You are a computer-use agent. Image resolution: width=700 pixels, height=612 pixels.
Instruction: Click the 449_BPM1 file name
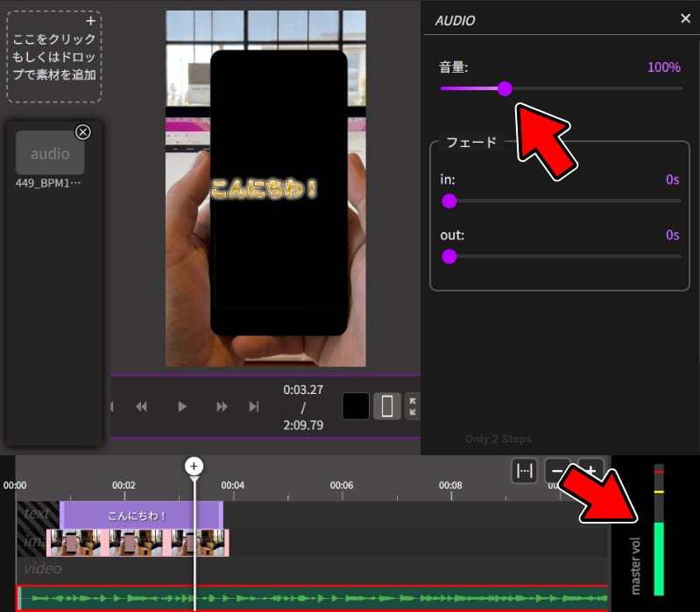[x=48, y=183]
